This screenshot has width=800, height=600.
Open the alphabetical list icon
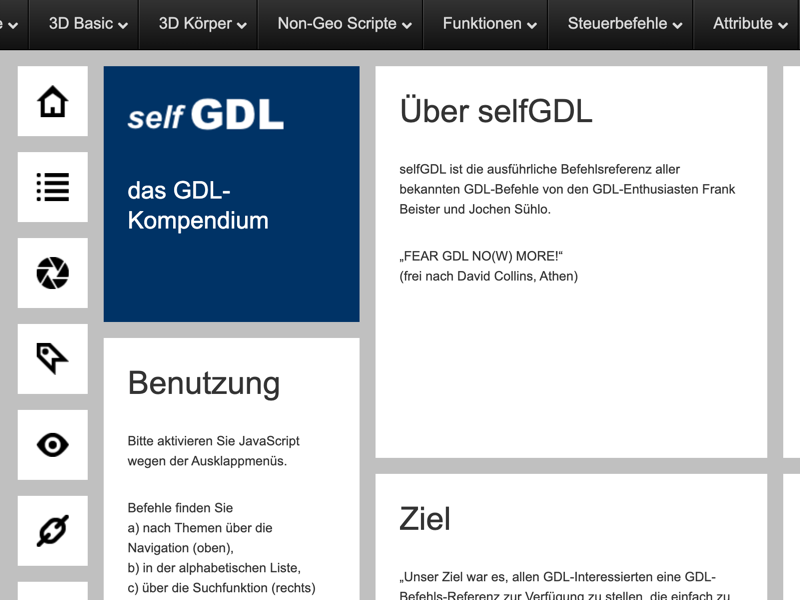coord(52,187)
